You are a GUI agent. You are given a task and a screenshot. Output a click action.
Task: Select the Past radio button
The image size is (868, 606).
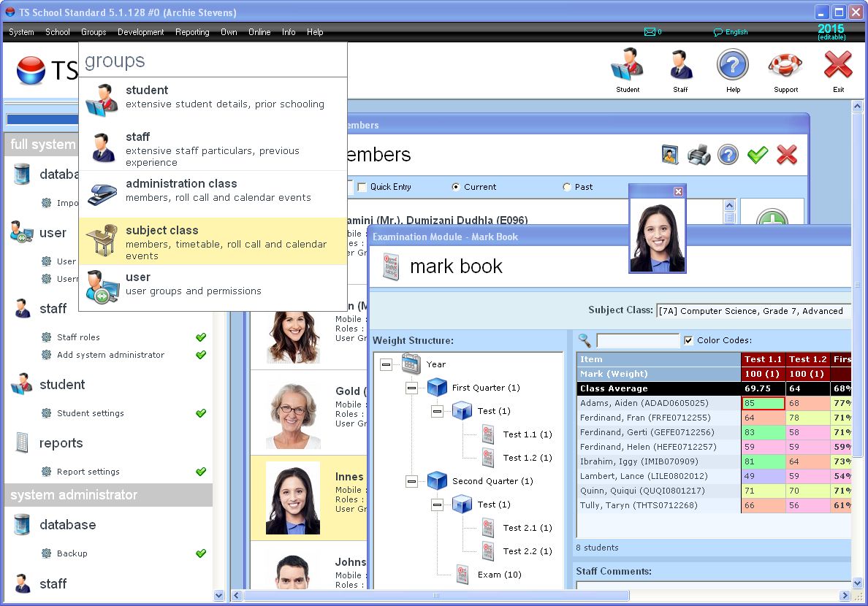tap(567, 187)
